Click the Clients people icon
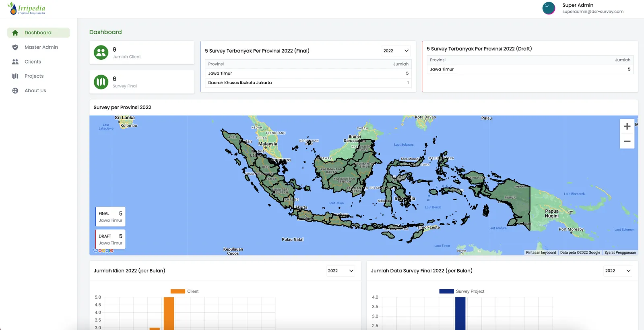Image resolution: width=644 pixels, height=330 pixels. [x=15, y=62]
